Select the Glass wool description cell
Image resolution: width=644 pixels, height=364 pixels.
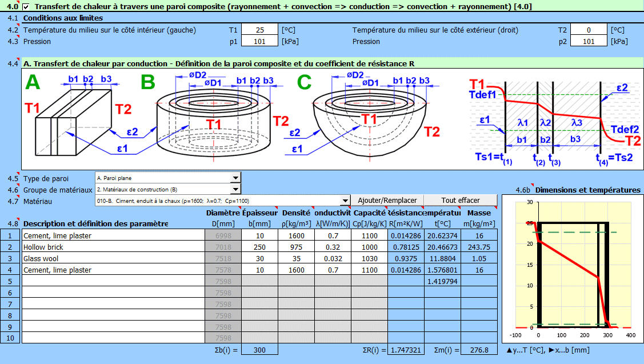[x=113, y=258]
